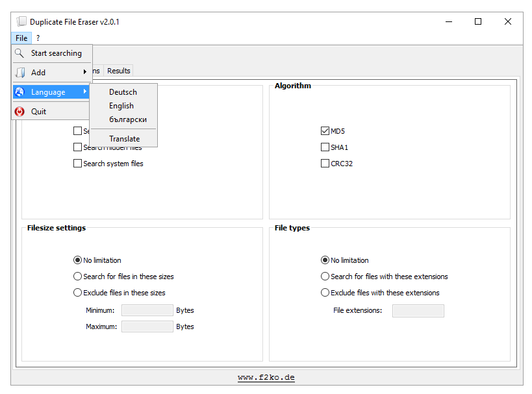
Task: Click the red power icon beside Quit
Action: [19, 112]
